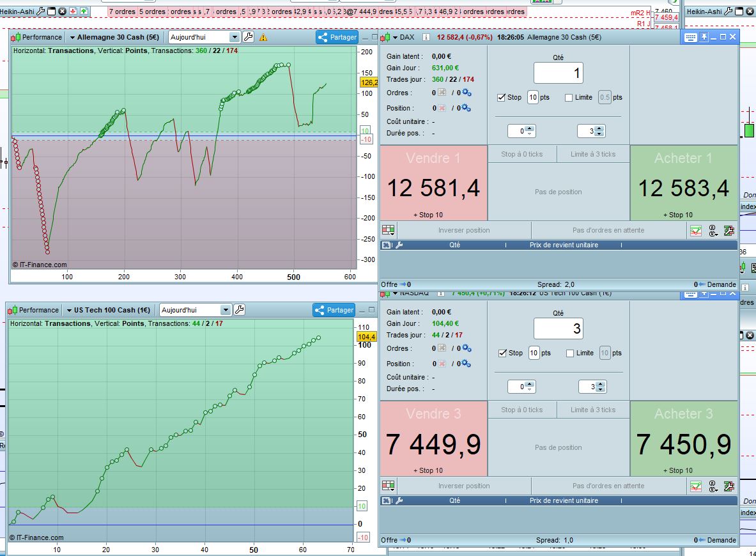Click DAX quantity field showing 1

(559, 73)
